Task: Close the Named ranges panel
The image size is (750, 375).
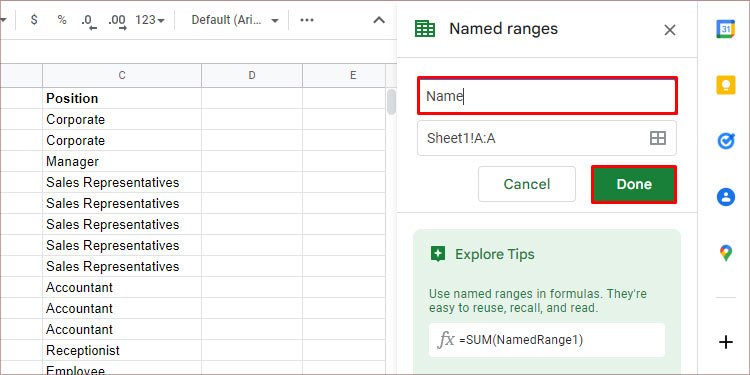Action: tap(670, 30)
